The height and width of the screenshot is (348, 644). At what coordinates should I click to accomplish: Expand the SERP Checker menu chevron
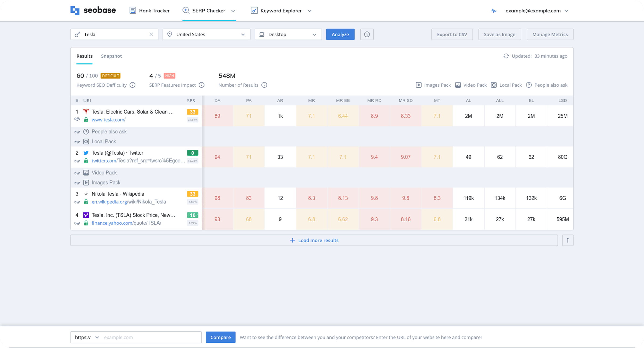point(233,11)
